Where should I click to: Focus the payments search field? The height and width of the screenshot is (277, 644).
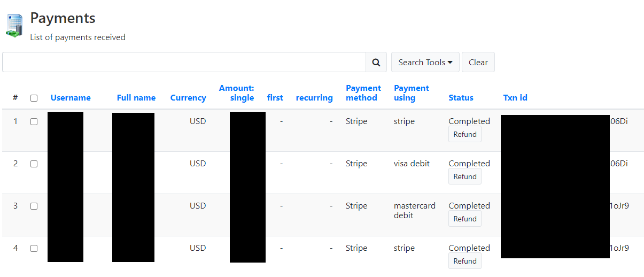184,62
